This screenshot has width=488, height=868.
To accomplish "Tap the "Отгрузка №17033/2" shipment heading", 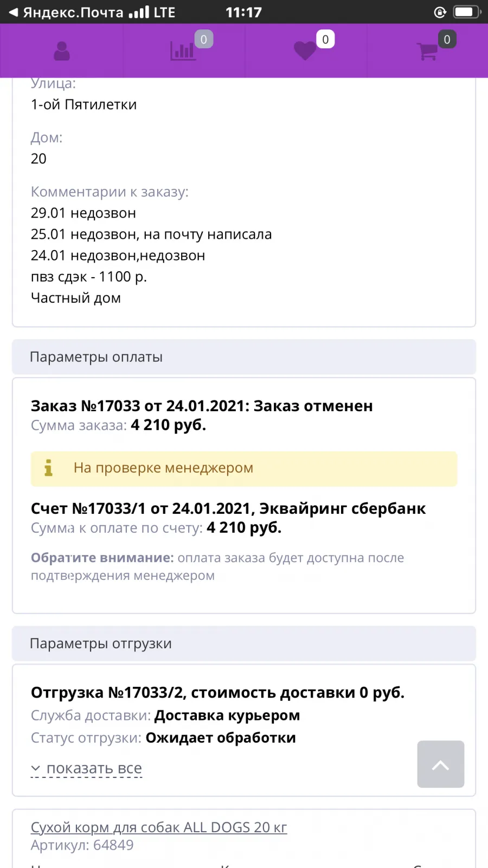I will pos(217,692).
